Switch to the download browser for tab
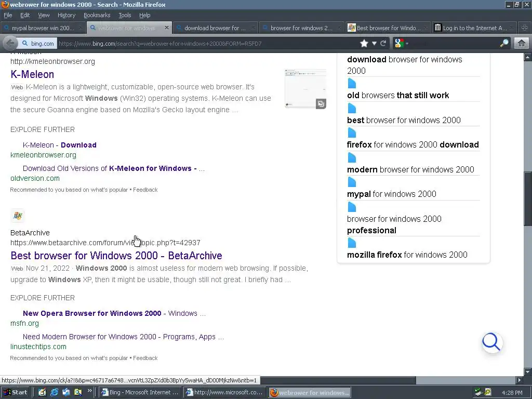The image size is (532, 399). pyautogui.click(x=215, y=28)
